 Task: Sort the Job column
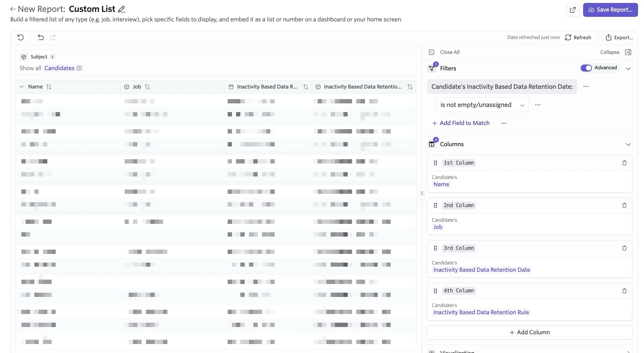coord(147,87)
